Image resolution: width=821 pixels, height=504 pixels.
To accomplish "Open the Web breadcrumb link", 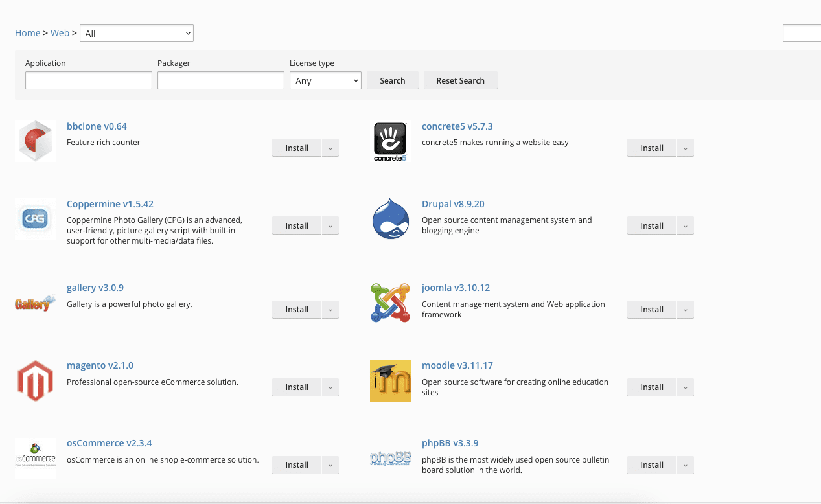I will point(60,33).
